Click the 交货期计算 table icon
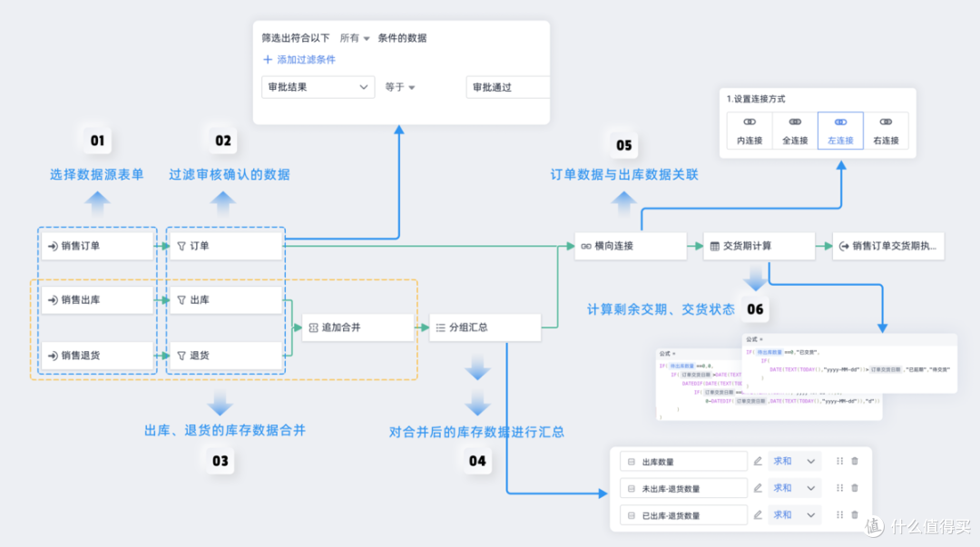 tap(715, 247)
